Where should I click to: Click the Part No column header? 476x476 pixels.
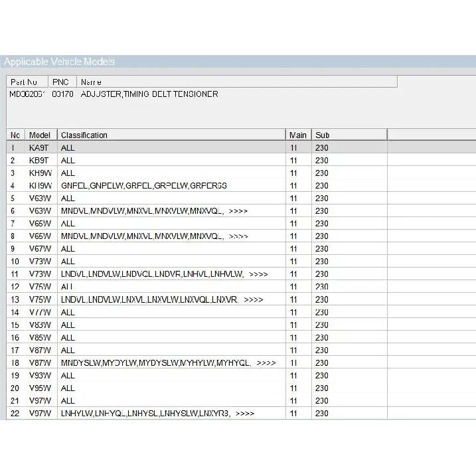point(27,82)
